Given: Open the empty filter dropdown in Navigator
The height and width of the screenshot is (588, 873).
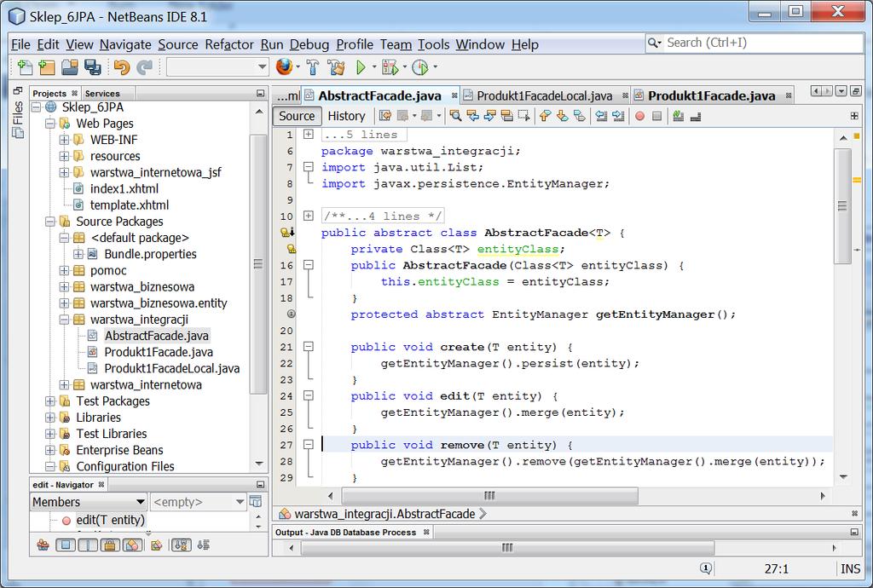Looking at the screenshot, I should coord(199,502).
